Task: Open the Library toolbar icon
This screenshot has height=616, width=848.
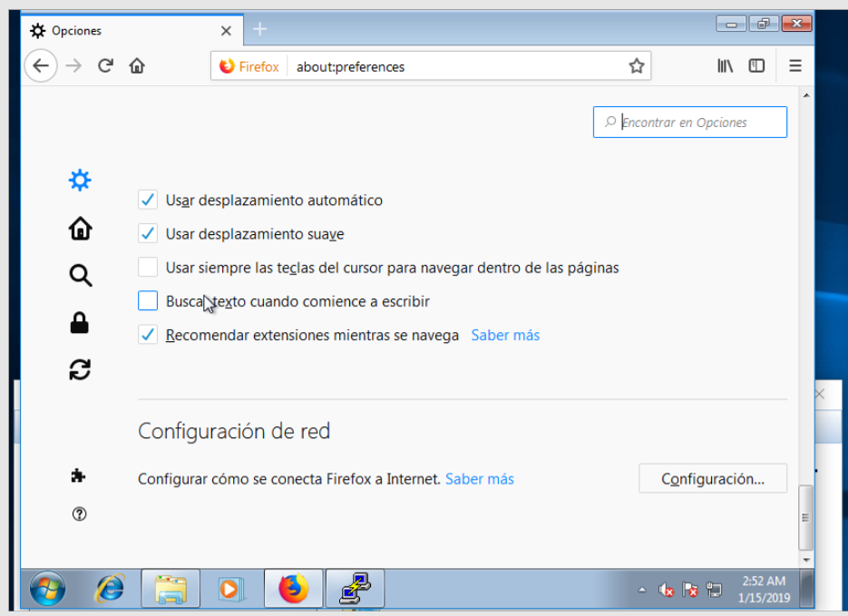Action: point(725,66)
